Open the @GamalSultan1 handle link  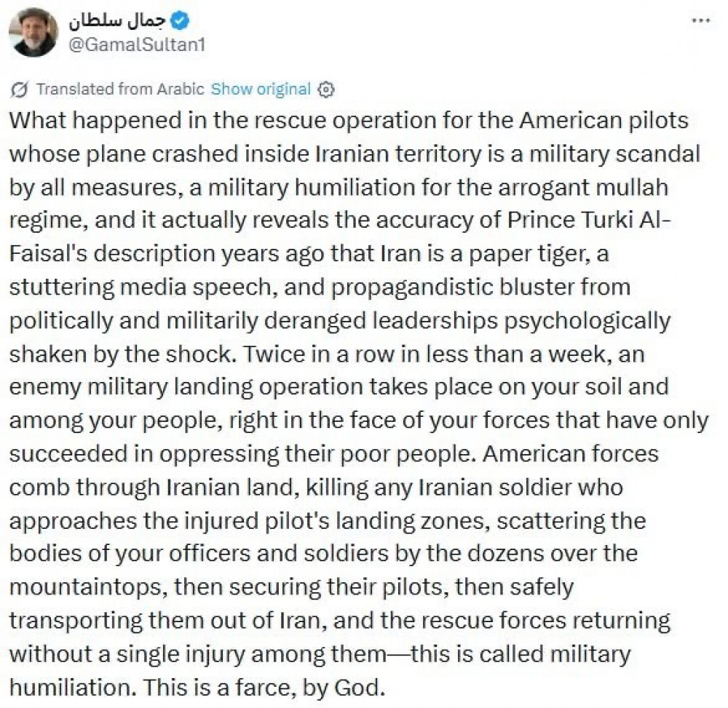click(137, 44)
